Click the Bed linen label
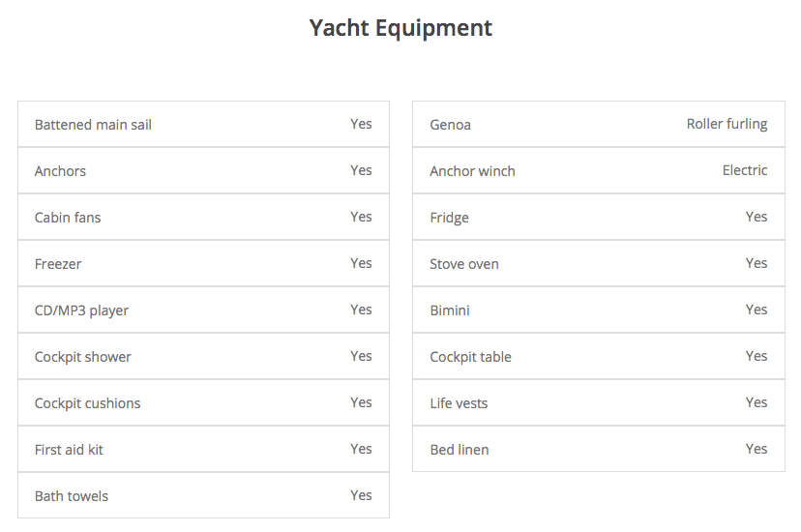Viewport: 801px width, 532px height. (x=459, y=450)
